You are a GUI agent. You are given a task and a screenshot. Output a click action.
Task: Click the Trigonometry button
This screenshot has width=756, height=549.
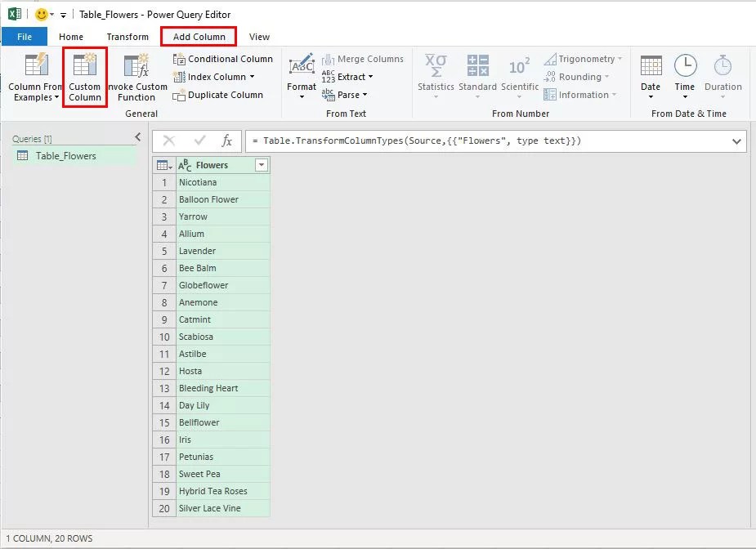pos(584,59)
